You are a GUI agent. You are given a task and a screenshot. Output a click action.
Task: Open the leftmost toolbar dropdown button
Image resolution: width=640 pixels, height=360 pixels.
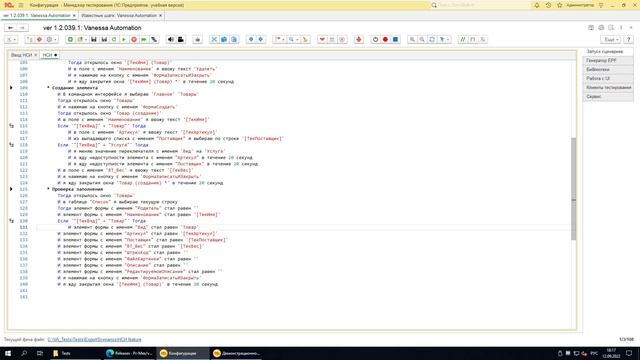[x=11, y=40]
